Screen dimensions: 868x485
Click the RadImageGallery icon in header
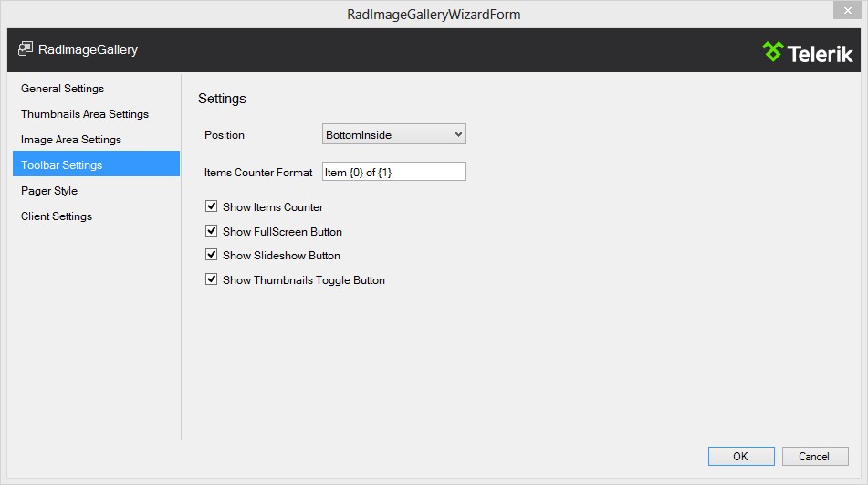(x=26, y=49)
